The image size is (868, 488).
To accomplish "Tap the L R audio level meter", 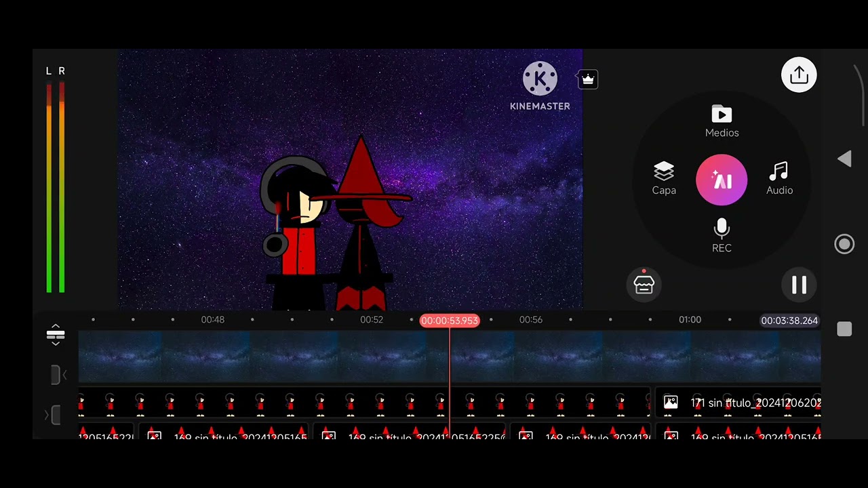I will [56, 181].
